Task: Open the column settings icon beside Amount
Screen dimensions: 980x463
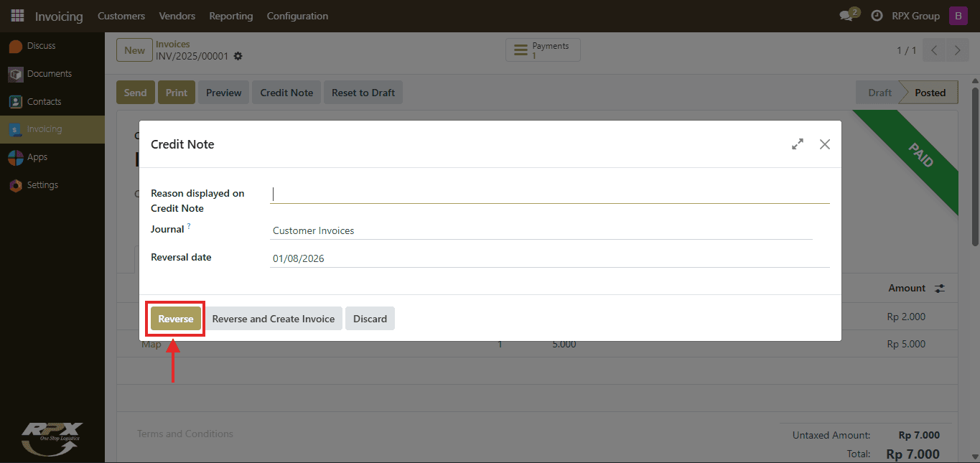Action: point(940,288)
